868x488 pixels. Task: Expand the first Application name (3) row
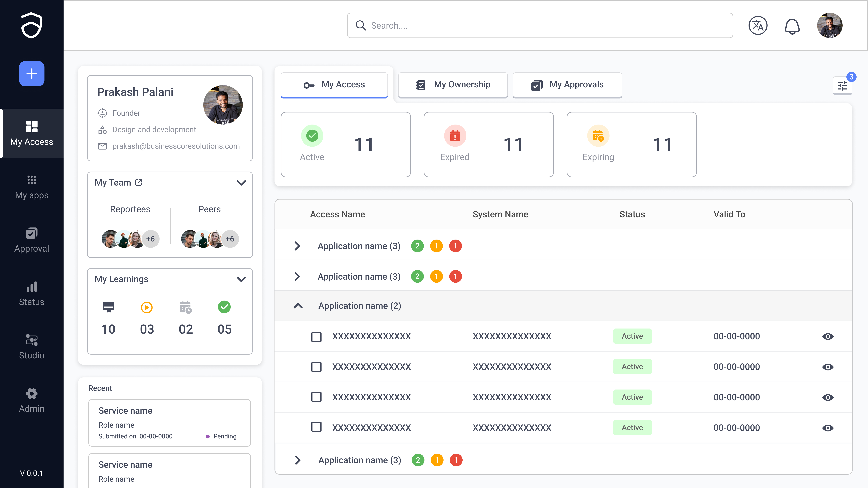pyautogui.click(x=297, y=246)
